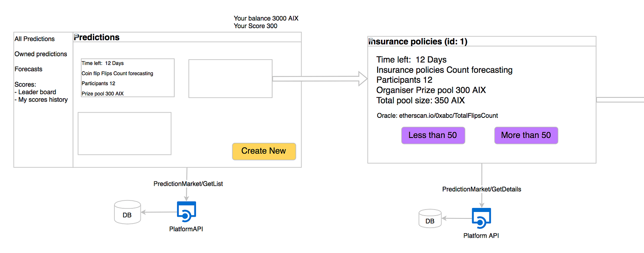Choose the More than 50 option
Screen dimensions: 644x253
[526, 136]
